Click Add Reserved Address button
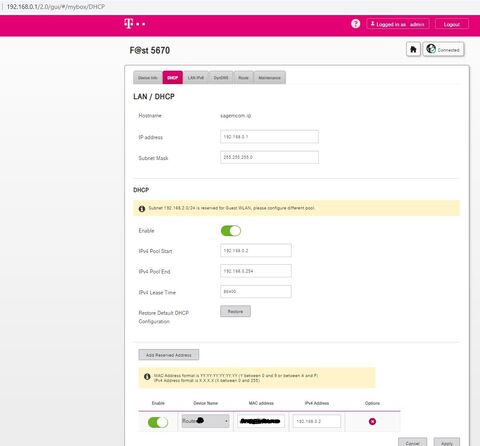480x446 pixels. (x=169, y=355)
